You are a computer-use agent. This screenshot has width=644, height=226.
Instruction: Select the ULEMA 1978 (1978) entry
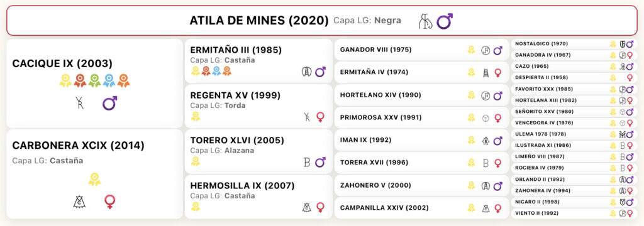(574, 134)
